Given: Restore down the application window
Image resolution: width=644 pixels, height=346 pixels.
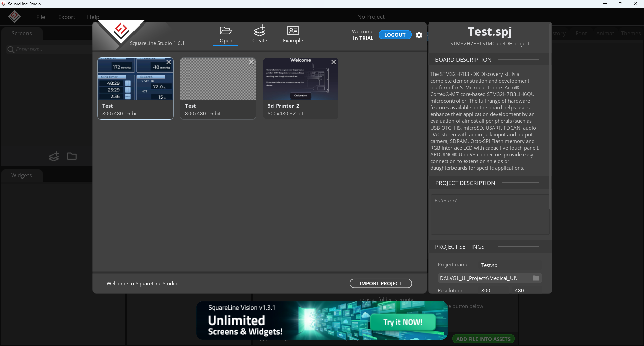Looking at the screenshot, I should point(620,4).
